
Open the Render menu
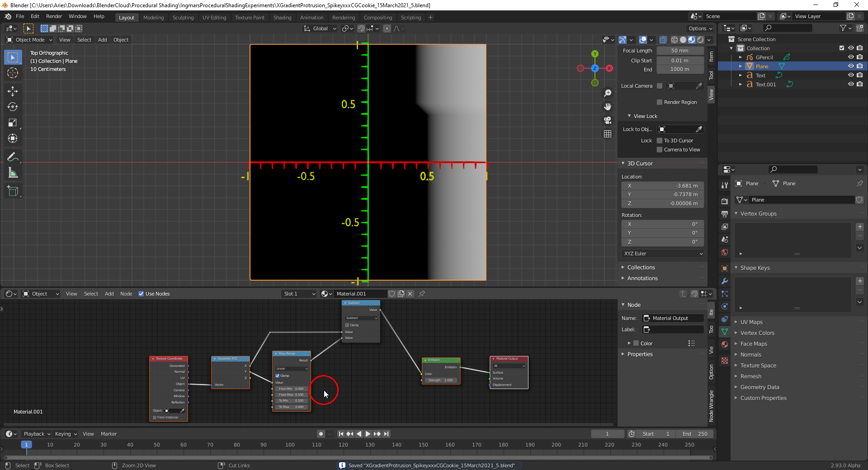[x=54, y=16]
